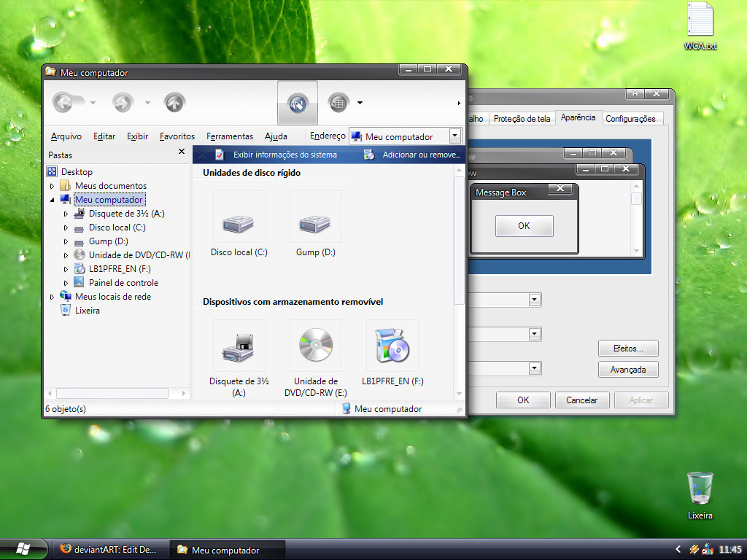Screen dimensions: 747x560
Task: Open the Endereço address dropdown
Action: [455, 136]
